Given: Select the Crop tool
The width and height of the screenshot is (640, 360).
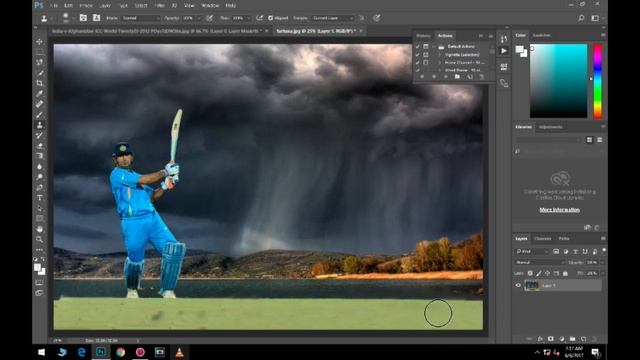Looking at the screenshot, I should tap(40, 83).
